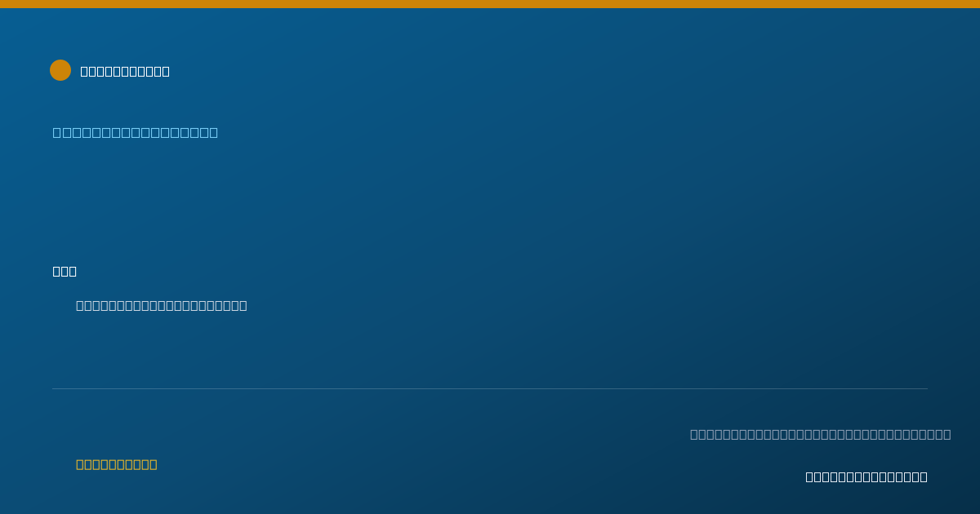Click first character of the light-blue subtitle
Screen dimensions: 980x514
pos(57,132)
